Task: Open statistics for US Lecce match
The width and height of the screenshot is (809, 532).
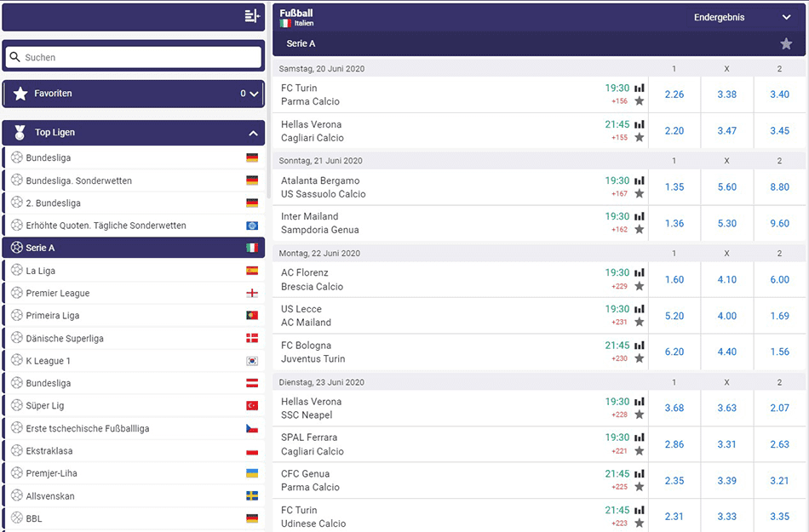Action: (640, 309)
